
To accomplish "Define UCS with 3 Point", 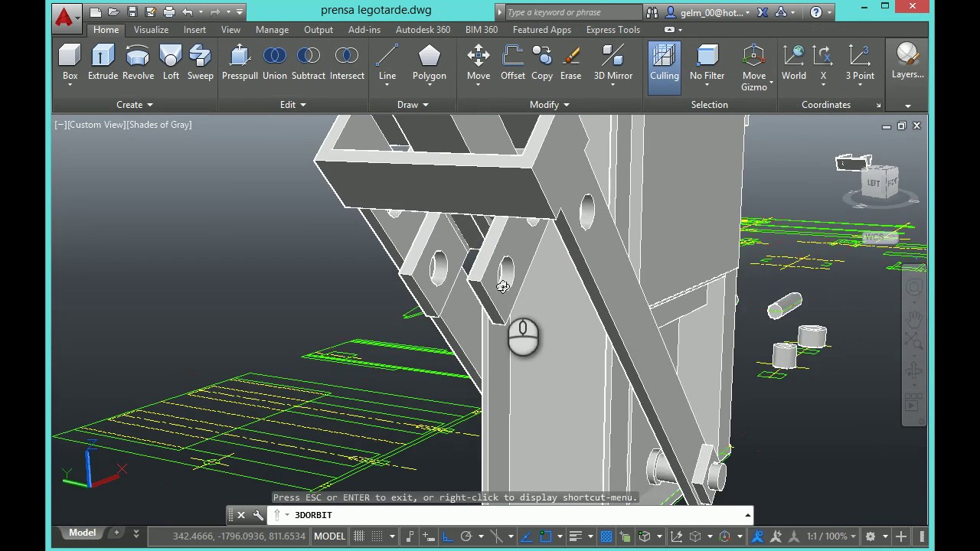I will 860,63.
